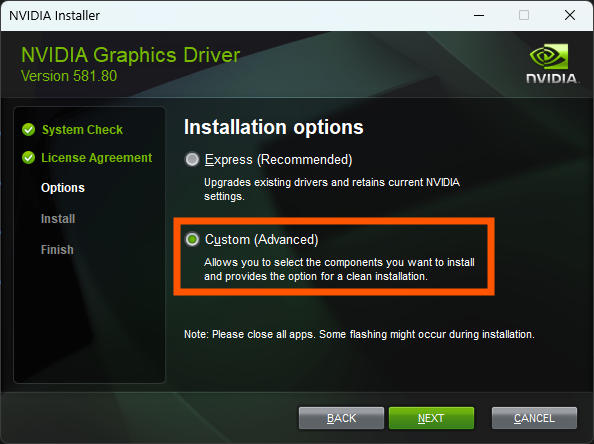Open the License Agreement step
Screen dimensions: 594x444
97,158
